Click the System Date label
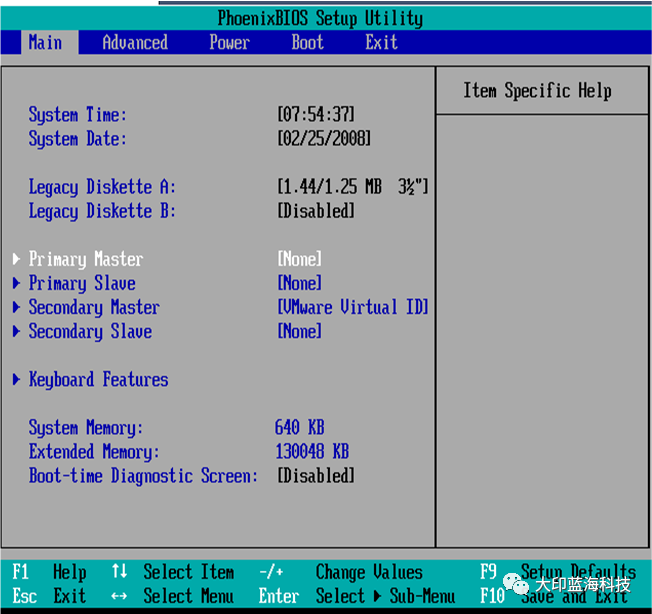 (x=77, y=139)
